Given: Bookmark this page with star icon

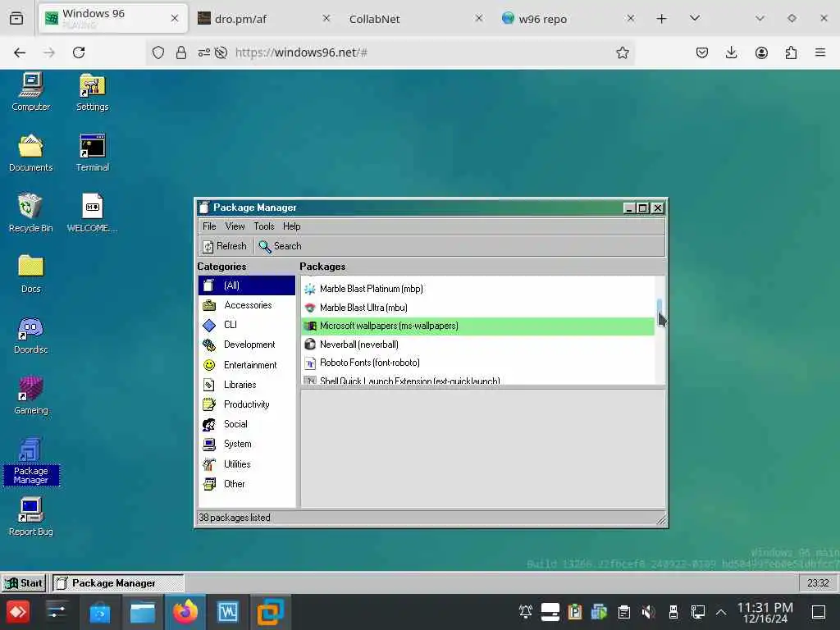Looking at the screenshot, I should [622, 52].
